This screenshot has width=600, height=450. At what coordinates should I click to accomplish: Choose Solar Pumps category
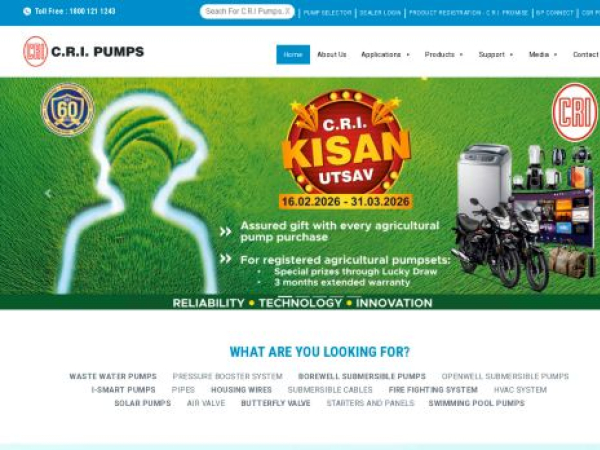pyautogui.click(x=143, y=403)
